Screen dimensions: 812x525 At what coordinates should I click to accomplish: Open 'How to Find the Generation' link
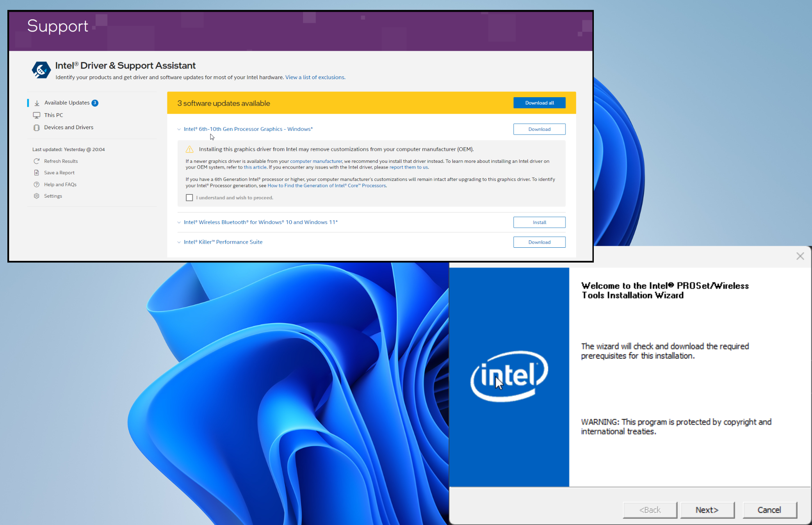tap(327, 186)
